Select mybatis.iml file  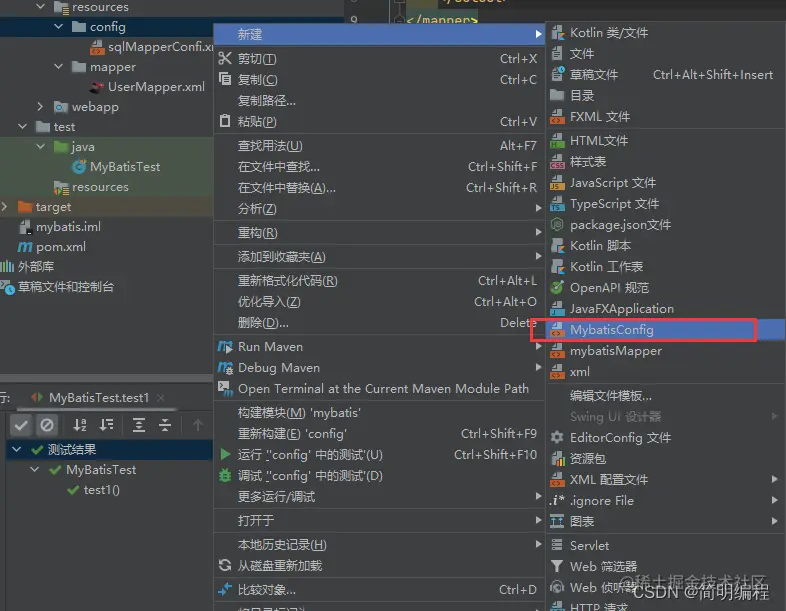(x=68, y=227)
